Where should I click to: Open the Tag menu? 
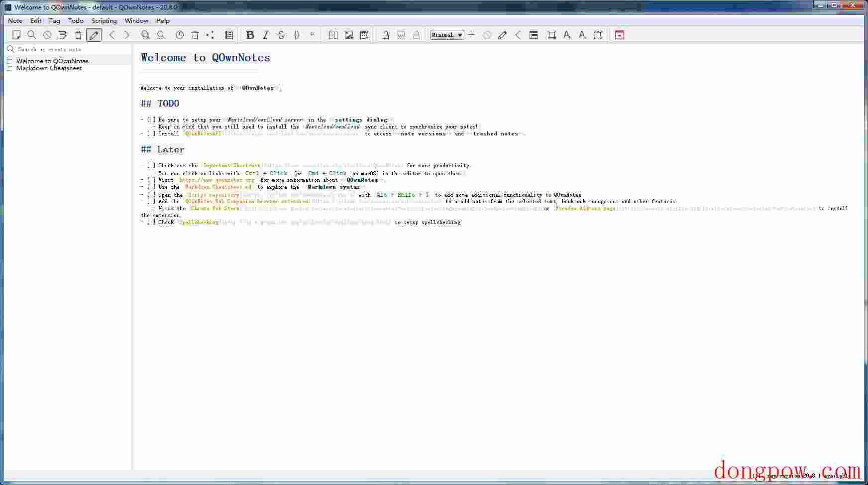coord(55,21)
